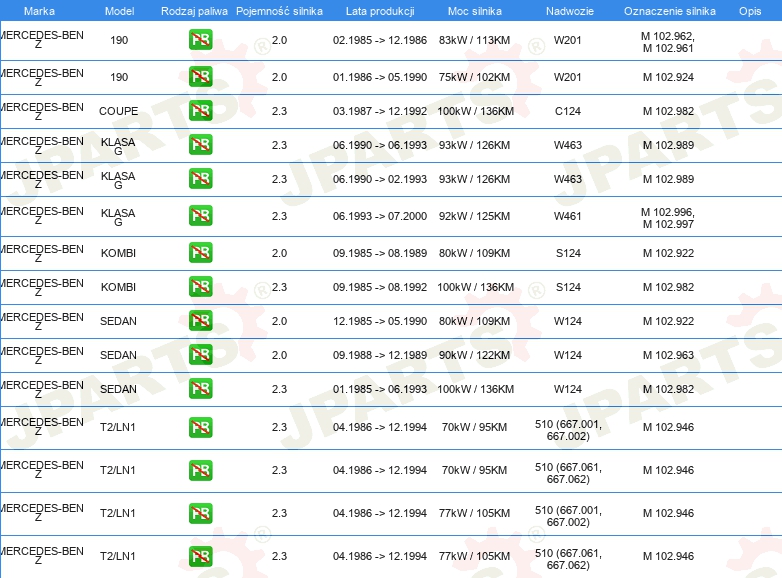Click production years 06.1993 -> 07.2000
The width and height of the screenshot is (782, 578).
click(x=380, y=216)
